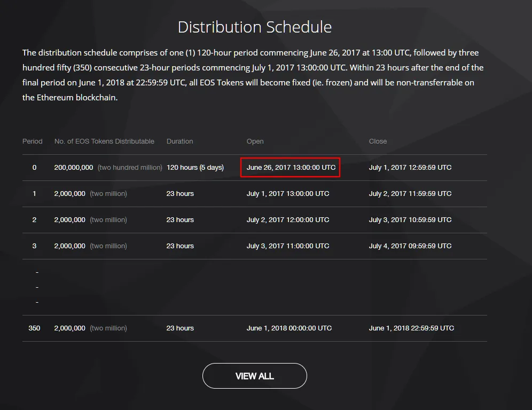Select 'July 1, 2017 12:59:59 UTC' close time

(410, 168)
